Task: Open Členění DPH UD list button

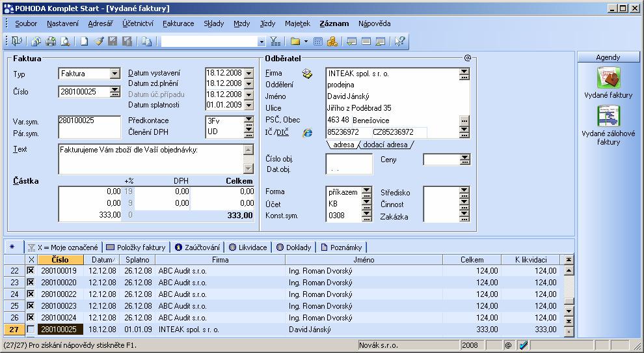Action: tap(248, 132)
